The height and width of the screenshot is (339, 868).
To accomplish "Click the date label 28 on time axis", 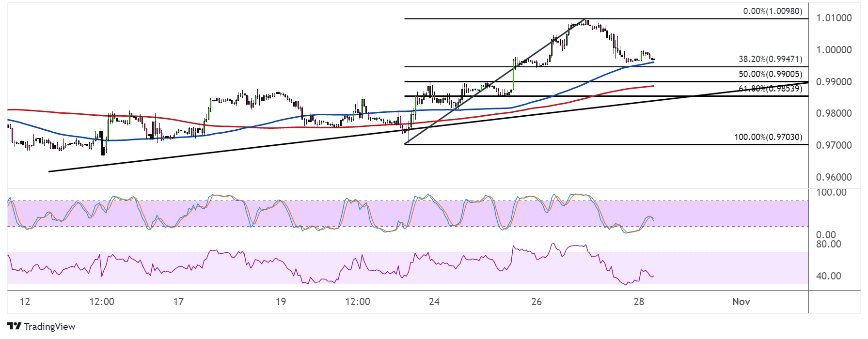I will click(639, 302).
